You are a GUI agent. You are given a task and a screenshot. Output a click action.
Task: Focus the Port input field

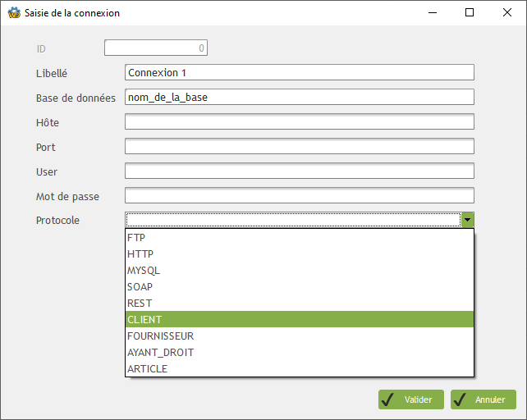coord(300,146)
